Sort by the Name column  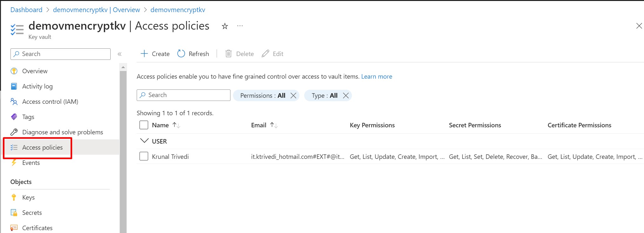(x=176, y=125)
